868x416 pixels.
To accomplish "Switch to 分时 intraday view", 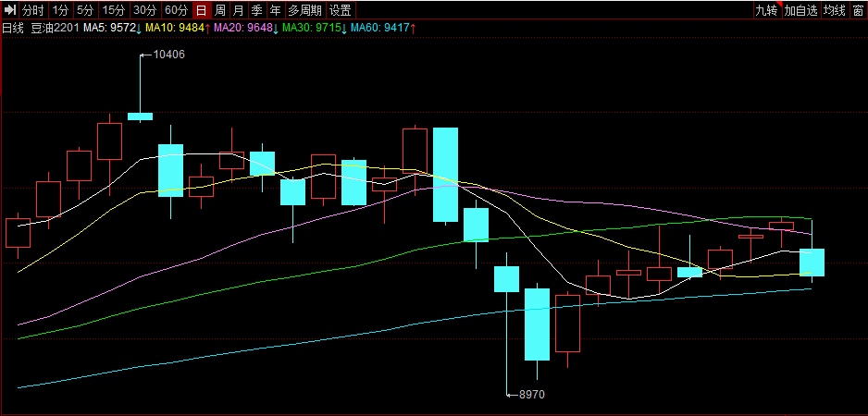I will pyautogui.click(x=33, y=10).
